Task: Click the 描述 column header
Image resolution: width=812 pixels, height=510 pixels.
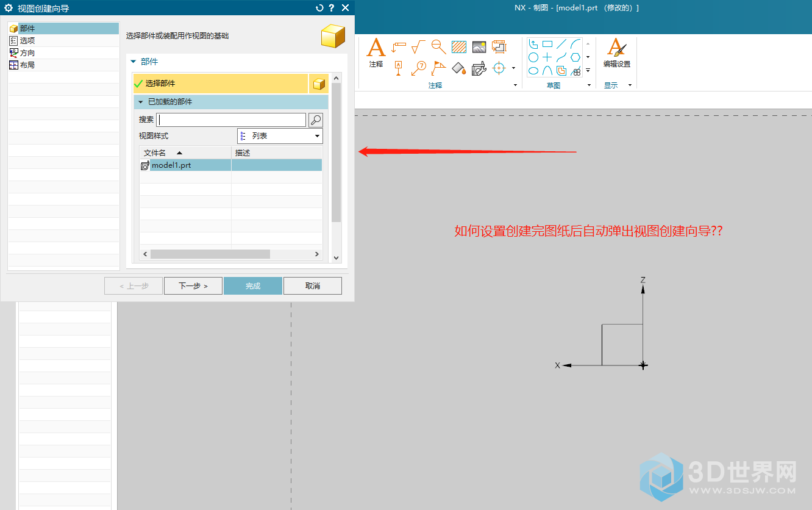Action: click(x=277, y=153)
